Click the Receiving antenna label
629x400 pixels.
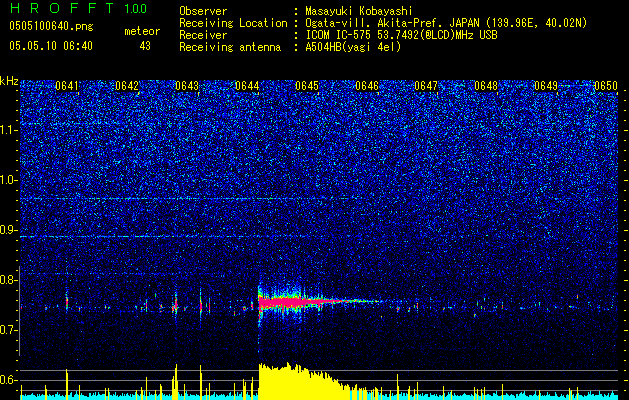pos(230,47)
